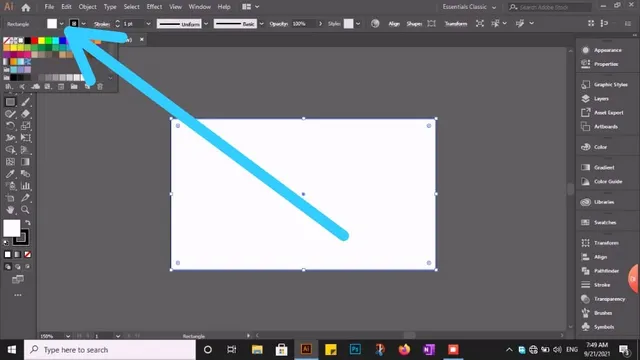Click Edit Toolbar three-dots button

click(x=18, y=295)
